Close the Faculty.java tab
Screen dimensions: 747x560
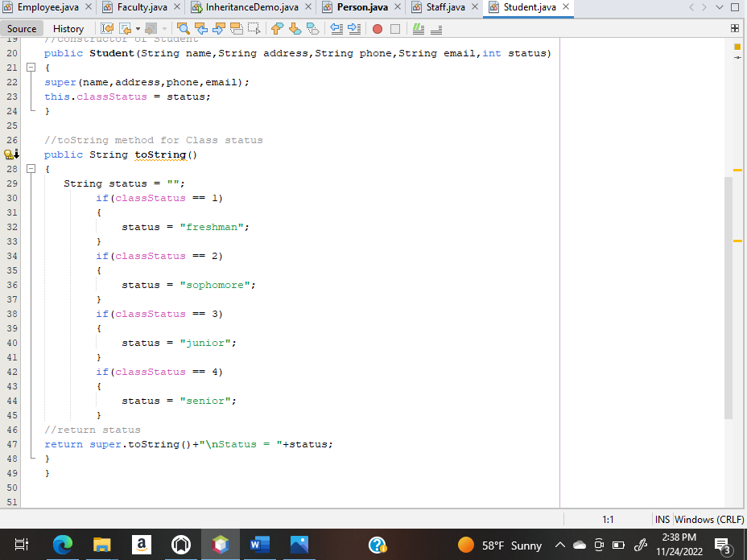pos(177,6)
